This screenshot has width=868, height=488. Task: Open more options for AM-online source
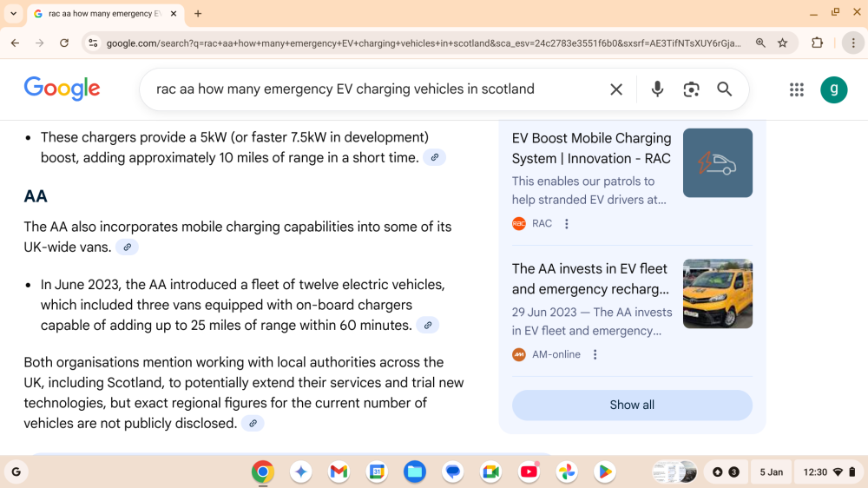coord(595,354)
